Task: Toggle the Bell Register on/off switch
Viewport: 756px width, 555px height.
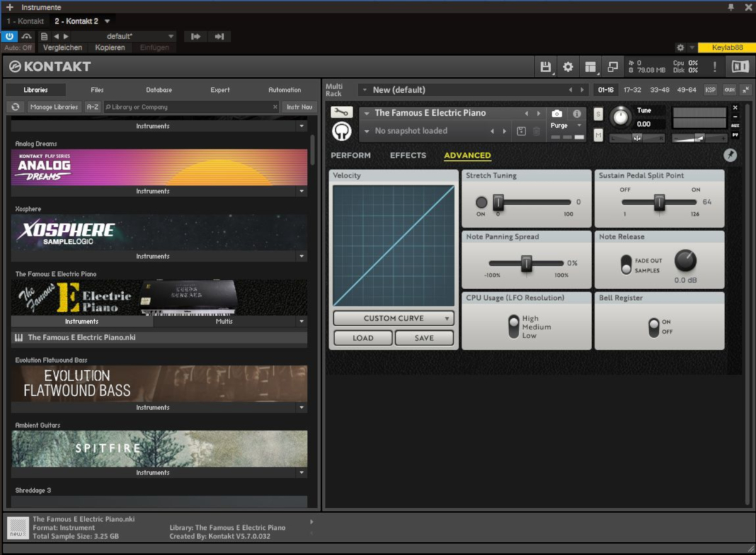Action: (x=654, y=327)
